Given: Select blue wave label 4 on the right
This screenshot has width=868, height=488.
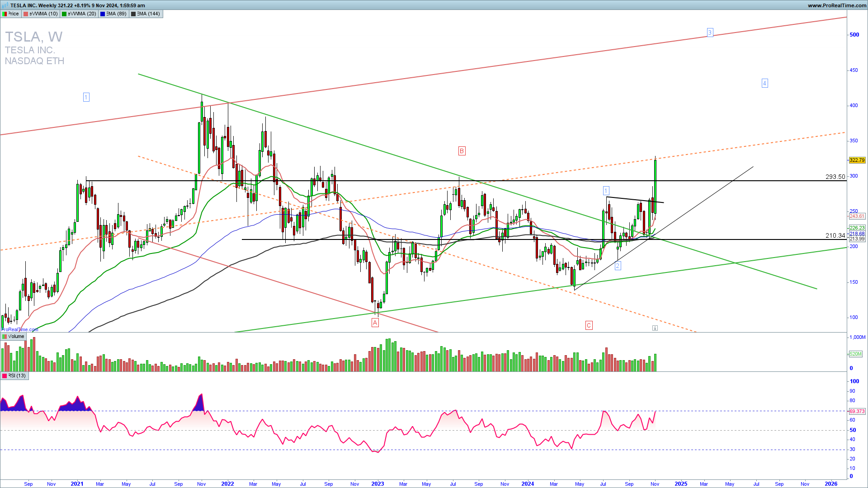Looking at the screenshot, I should [x=764, y=83].
